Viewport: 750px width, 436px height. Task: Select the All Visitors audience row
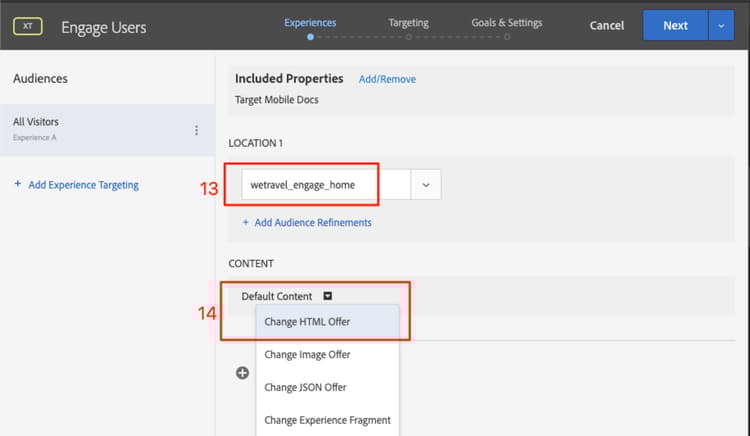[107, 130]
